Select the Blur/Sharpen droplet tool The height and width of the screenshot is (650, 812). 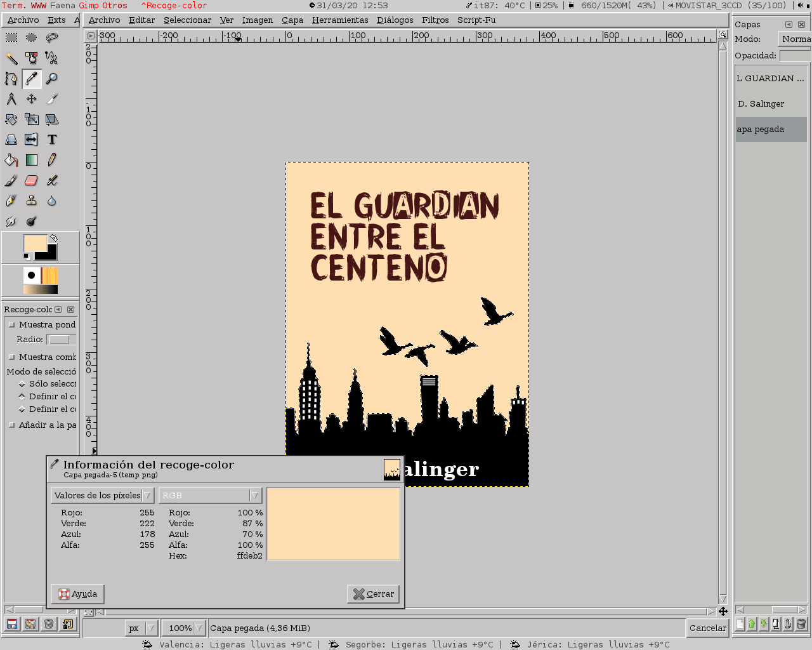click(52, 201)
